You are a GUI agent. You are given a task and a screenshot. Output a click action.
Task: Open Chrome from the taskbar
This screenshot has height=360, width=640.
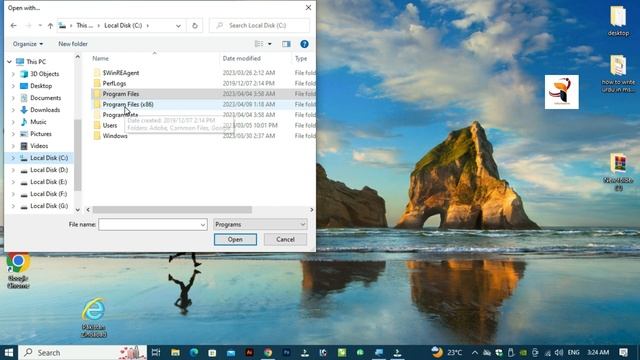pos(268,352)
